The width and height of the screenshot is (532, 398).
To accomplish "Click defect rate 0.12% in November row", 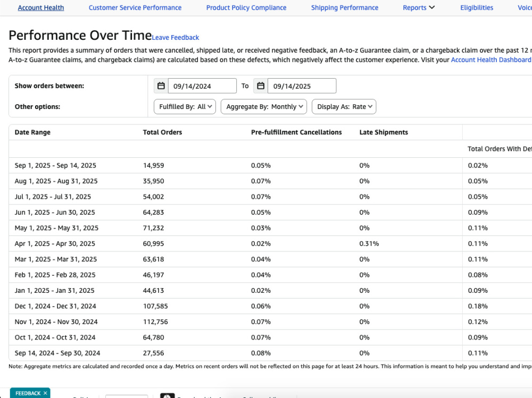I will (478, 321).
